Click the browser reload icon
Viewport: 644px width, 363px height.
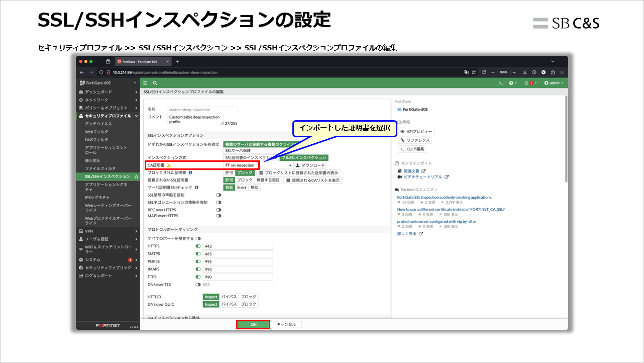pos(484,72)
